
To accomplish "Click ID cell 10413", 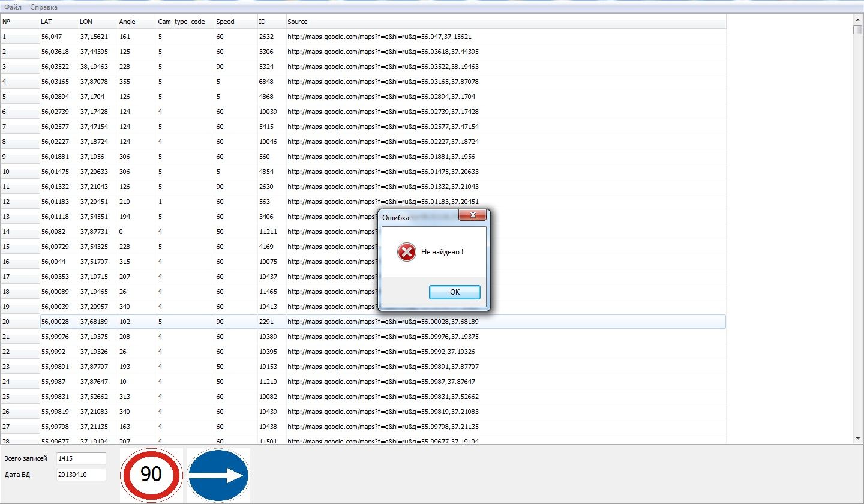I will (271, 307).
